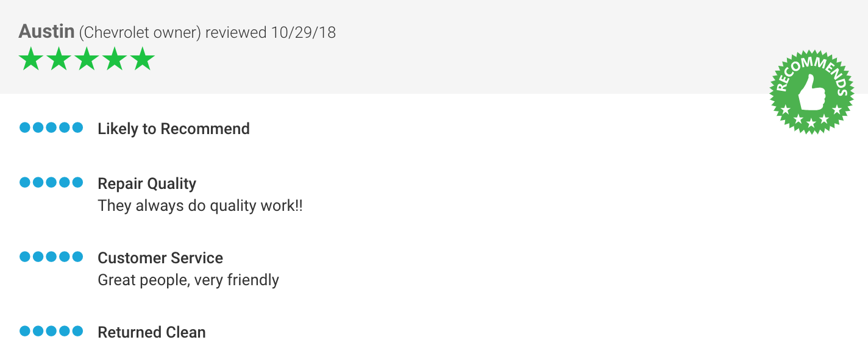Viewport: 868px width, 362px height.
Task: Click the Likely to Recommend blue dots
Action: click(x=51, y=128)
